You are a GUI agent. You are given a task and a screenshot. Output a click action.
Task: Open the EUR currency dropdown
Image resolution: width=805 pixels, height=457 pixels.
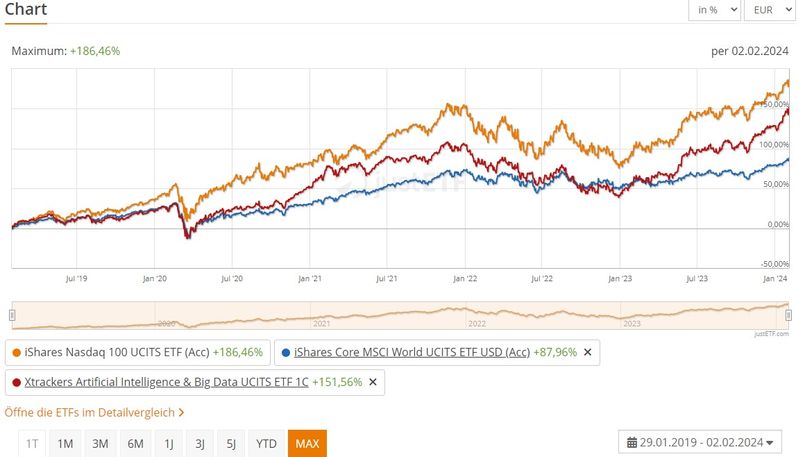tap(771, 9)
